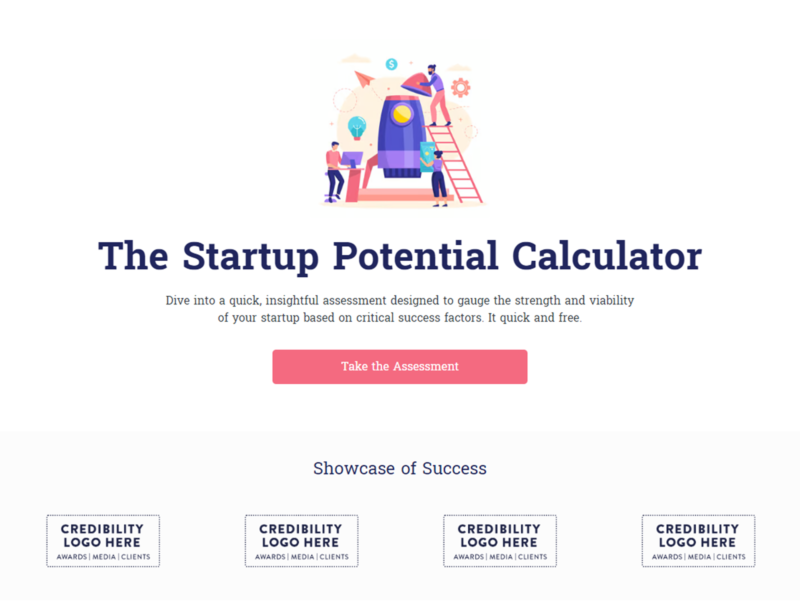Click the purple rocket nose cone being placed
The image size is (800, 605).
coord(417,84)
